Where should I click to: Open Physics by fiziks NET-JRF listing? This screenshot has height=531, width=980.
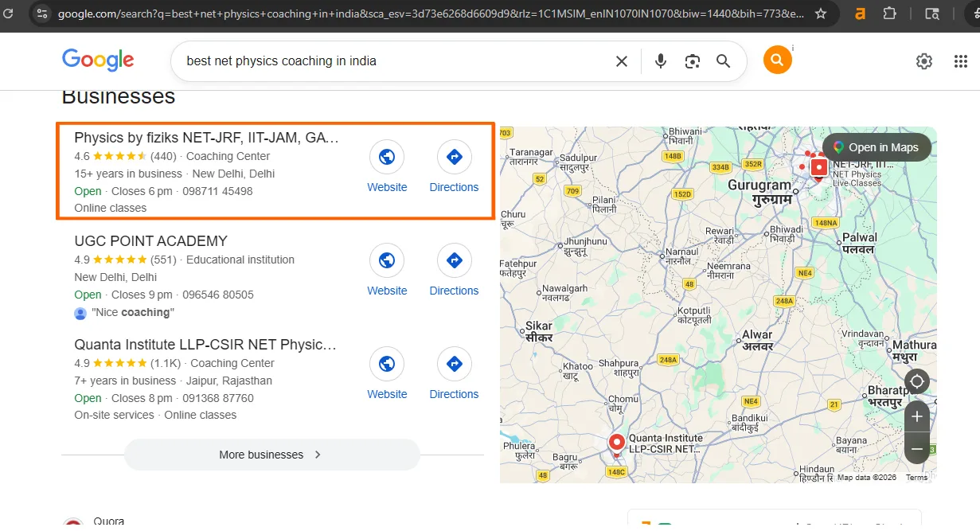(207, 137)
